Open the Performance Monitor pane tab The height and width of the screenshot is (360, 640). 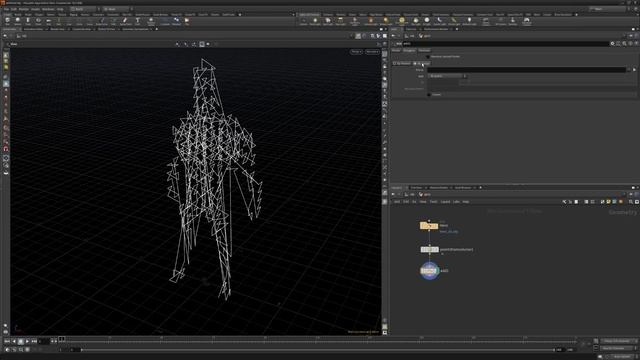point(436,29)
